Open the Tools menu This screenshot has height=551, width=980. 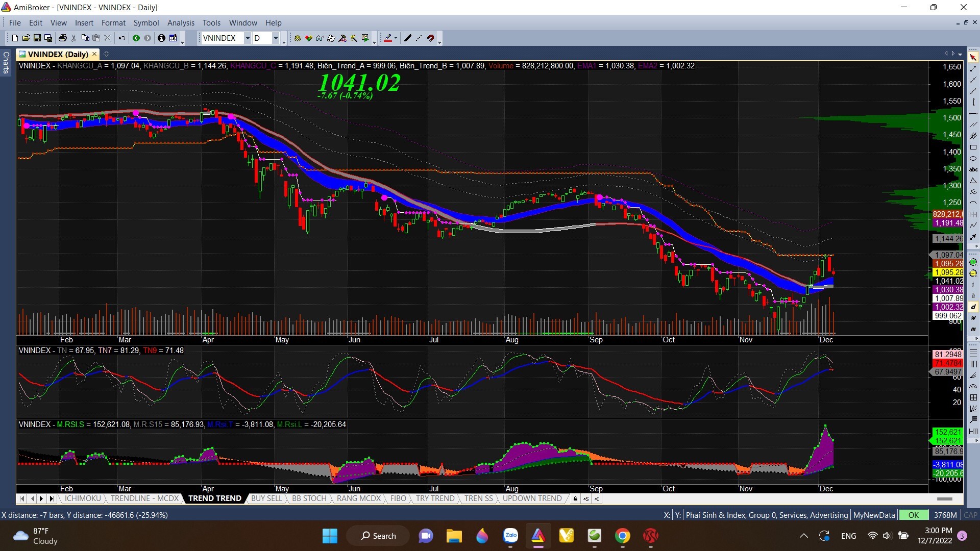(211, 23)
